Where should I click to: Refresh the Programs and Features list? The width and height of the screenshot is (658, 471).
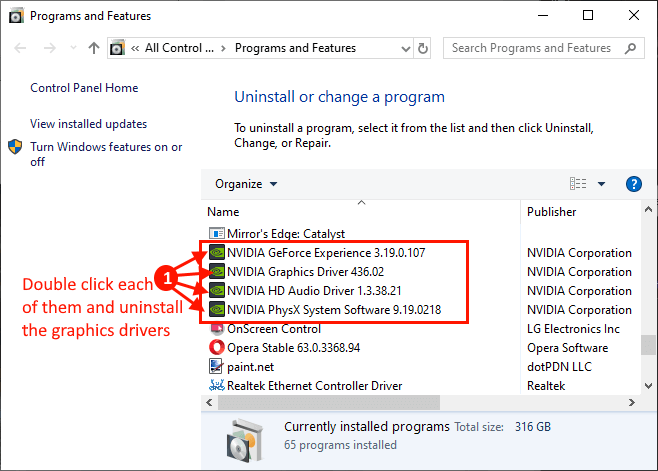(423, 49)
